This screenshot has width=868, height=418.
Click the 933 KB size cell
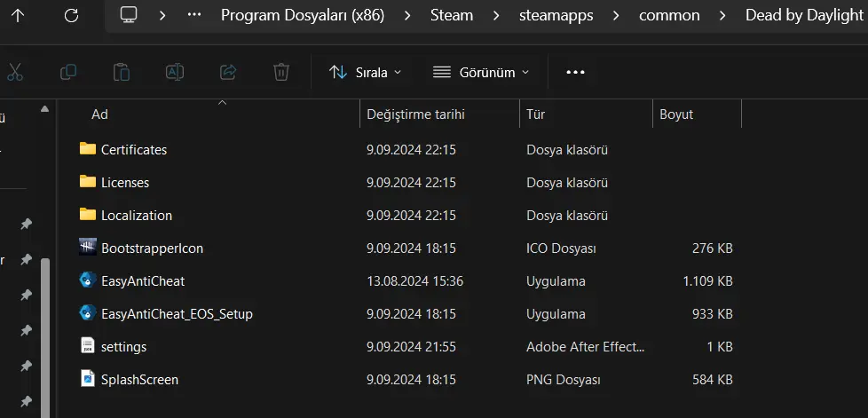713,314
